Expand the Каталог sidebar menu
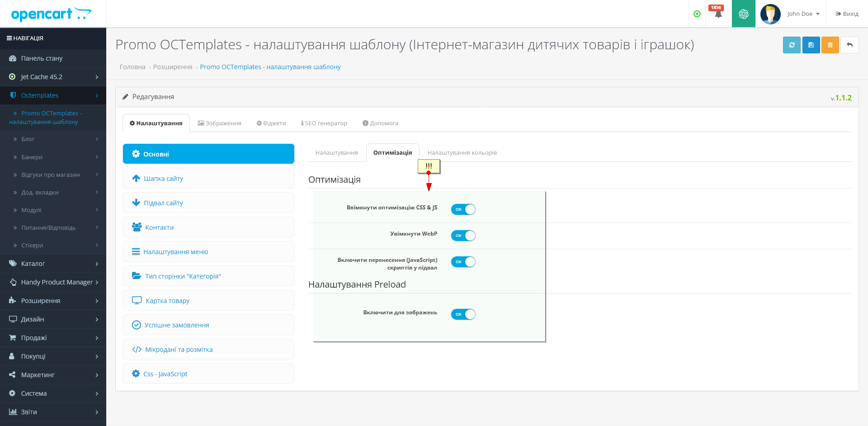Screen dimensions: 868x426 [x=53, y=264]
